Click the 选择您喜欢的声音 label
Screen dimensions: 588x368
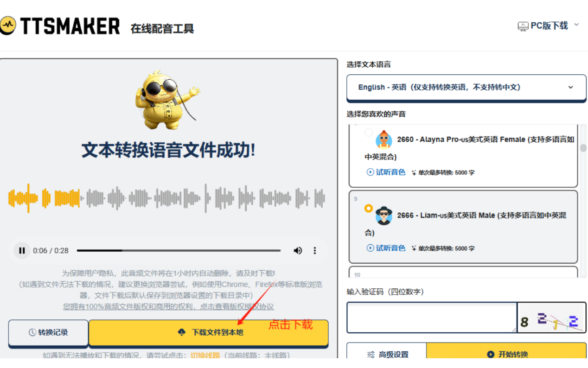click(x=376, y=114)
